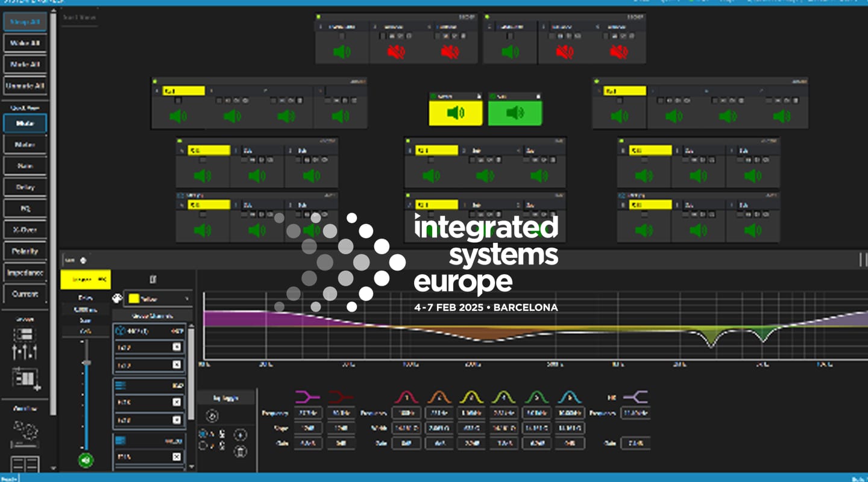Select the orange bell filter band 2
The height and width of the screenshot is (482, 868).
439,397
